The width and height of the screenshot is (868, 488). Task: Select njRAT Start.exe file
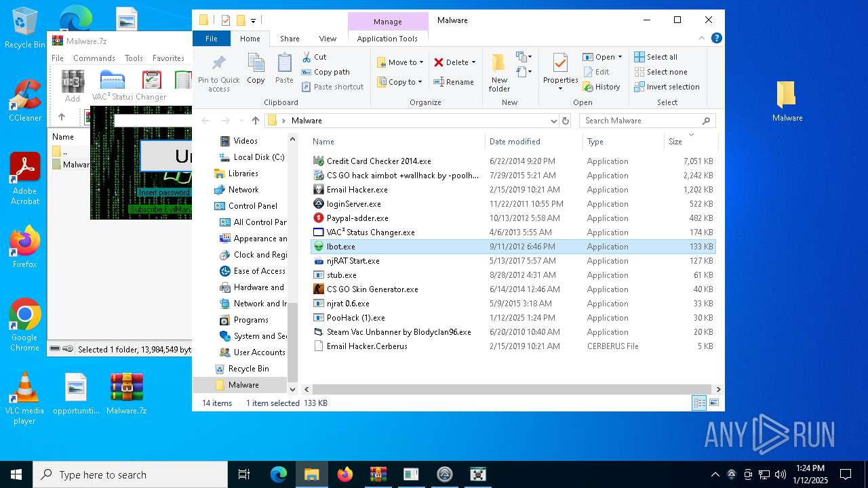(513, 261)
